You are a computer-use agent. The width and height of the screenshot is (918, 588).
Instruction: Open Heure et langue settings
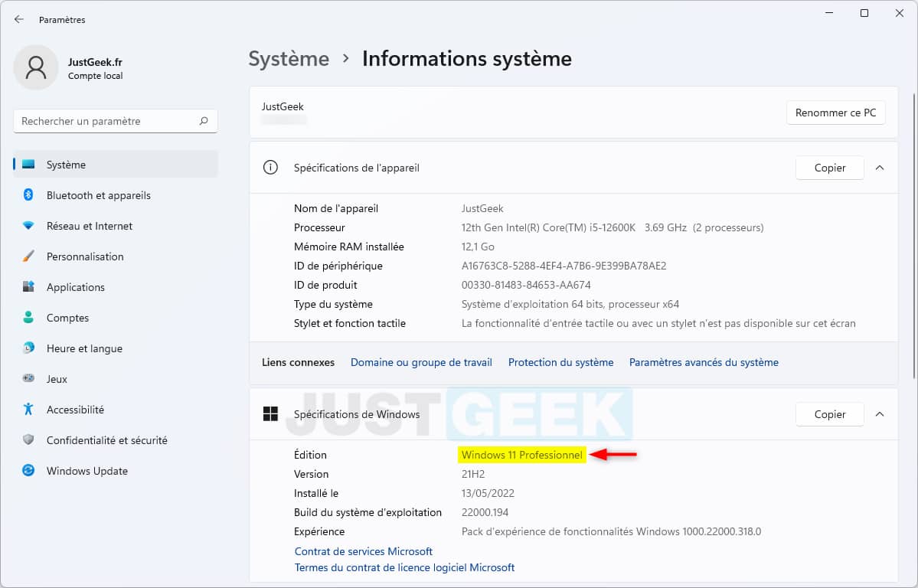pyautogui.click(x=116, y=348)
